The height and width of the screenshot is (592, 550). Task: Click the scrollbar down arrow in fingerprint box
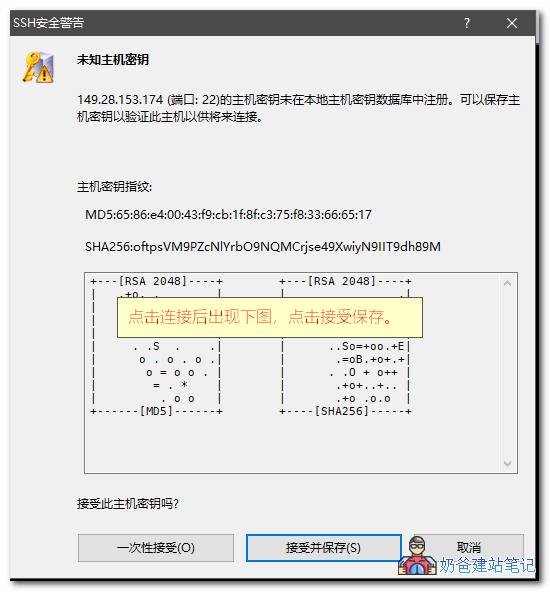tap(507, 463)
